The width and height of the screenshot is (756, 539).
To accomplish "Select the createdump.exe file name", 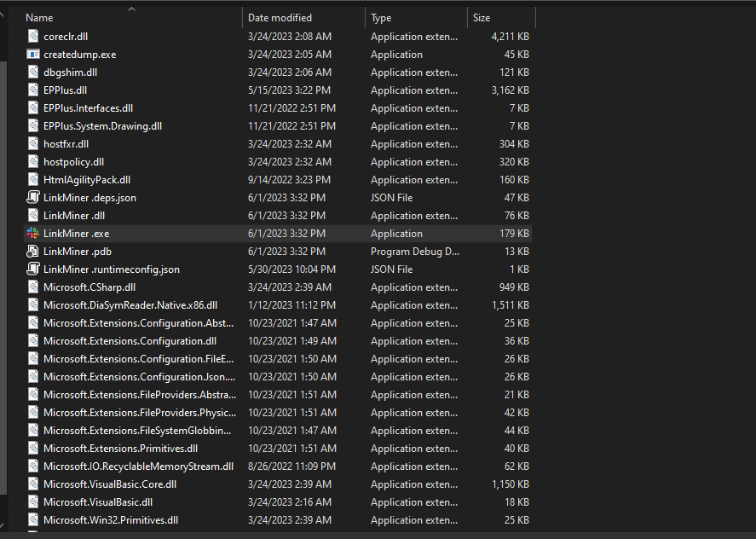I will coord(79,54).
